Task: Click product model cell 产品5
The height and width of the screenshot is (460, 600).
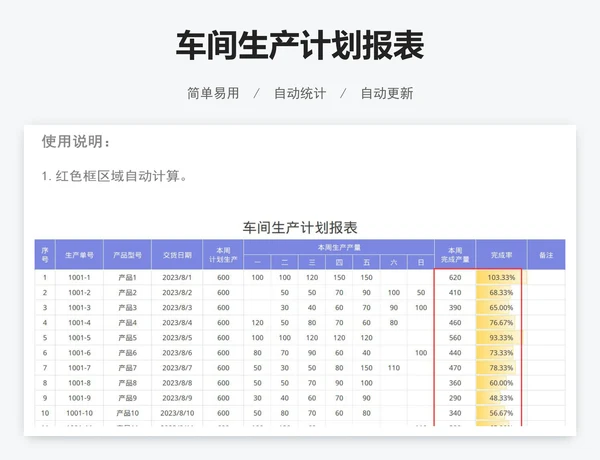Action: pos(127,338)
